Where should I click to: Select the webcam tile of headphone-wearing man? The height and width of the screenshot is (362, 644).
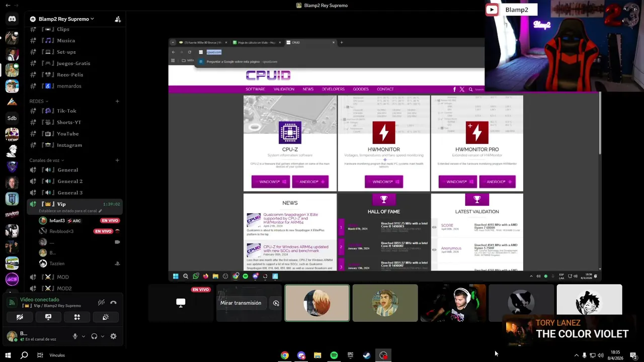(453, 303)
